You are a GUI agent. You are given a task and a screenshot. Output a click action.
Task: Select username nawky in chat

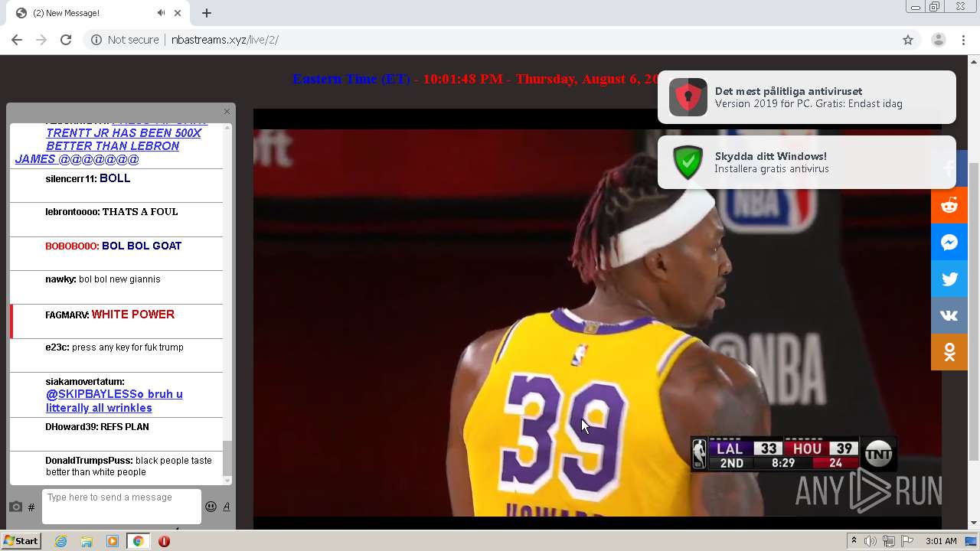(x=60, y=279)
